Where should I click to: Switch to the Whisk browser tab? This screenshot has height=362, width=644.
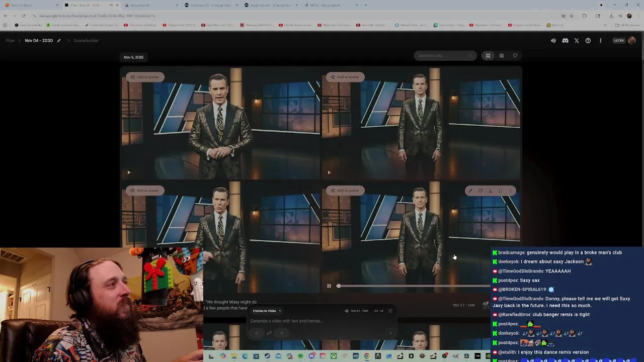click(332, 5)
